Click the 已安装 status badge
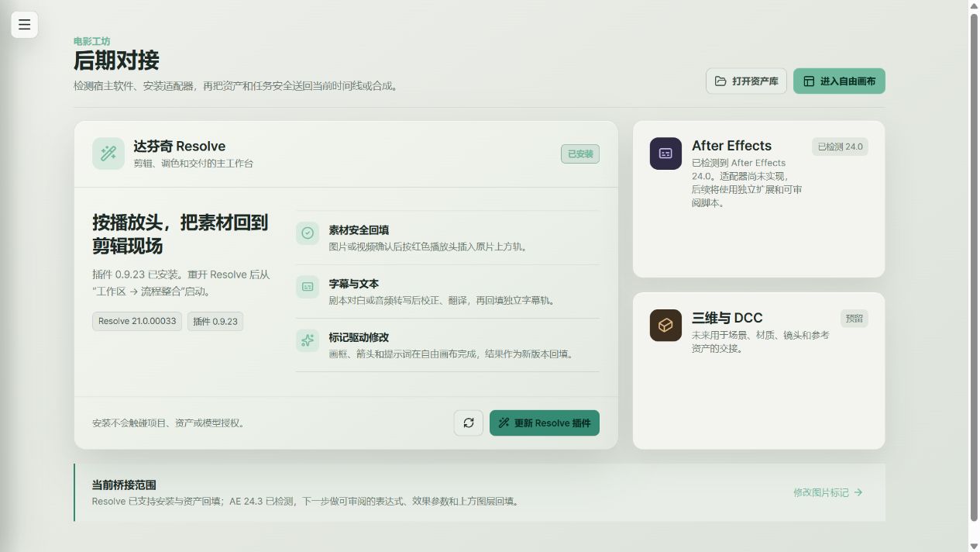This screenshot has width=980, height=552. click(580, 154)
